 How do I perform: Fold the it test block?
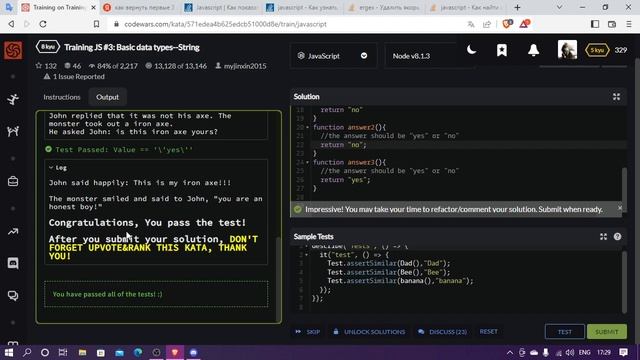(307, 255)
